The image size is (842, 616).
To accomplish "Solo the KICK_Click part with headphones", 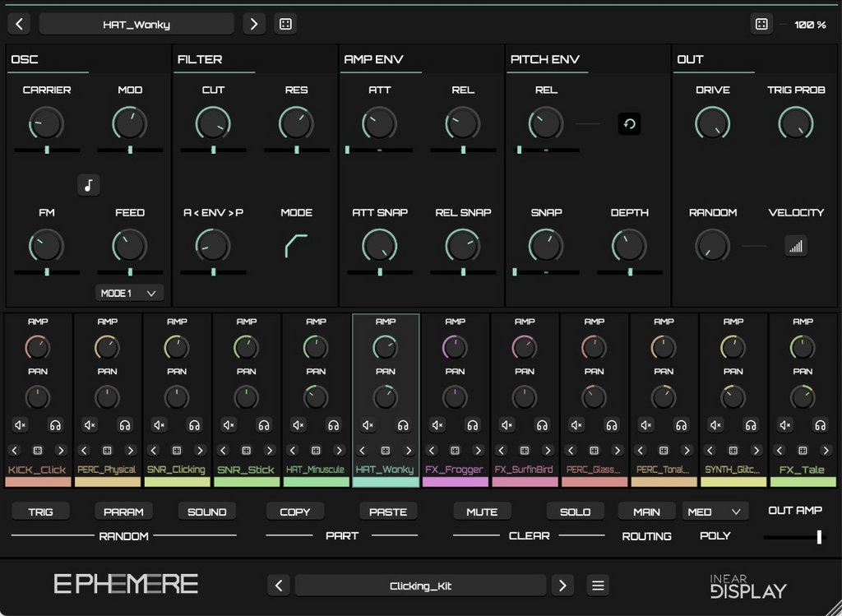I will [55, 425].
